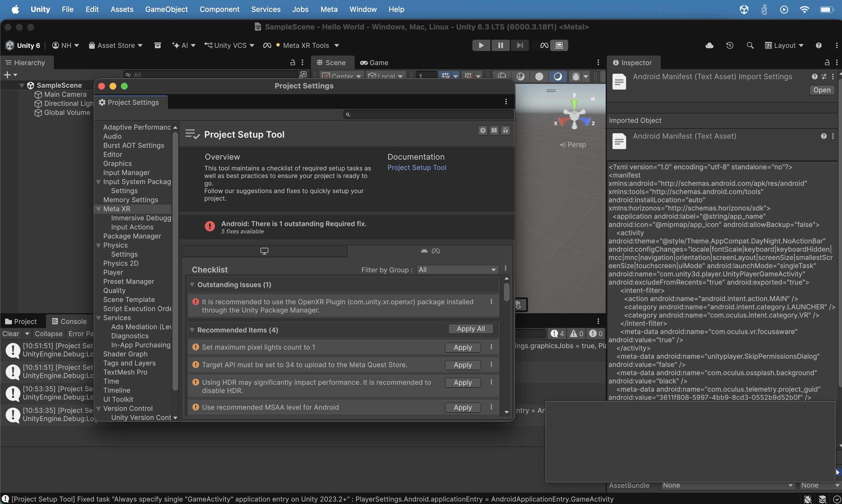Open the NH account dropdown
The image size is (842, 504).
65,45
